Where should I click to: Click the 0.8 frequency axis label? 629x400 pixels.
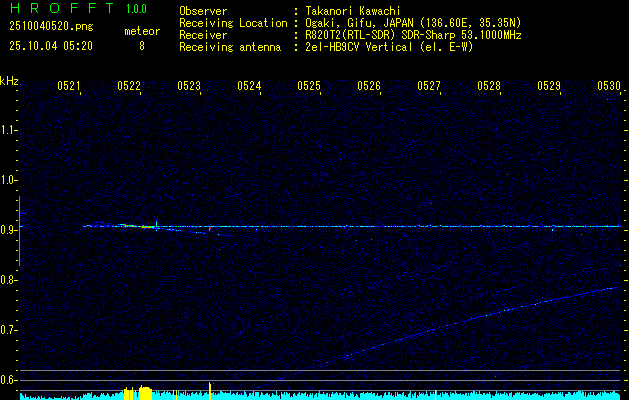[9, 280]
